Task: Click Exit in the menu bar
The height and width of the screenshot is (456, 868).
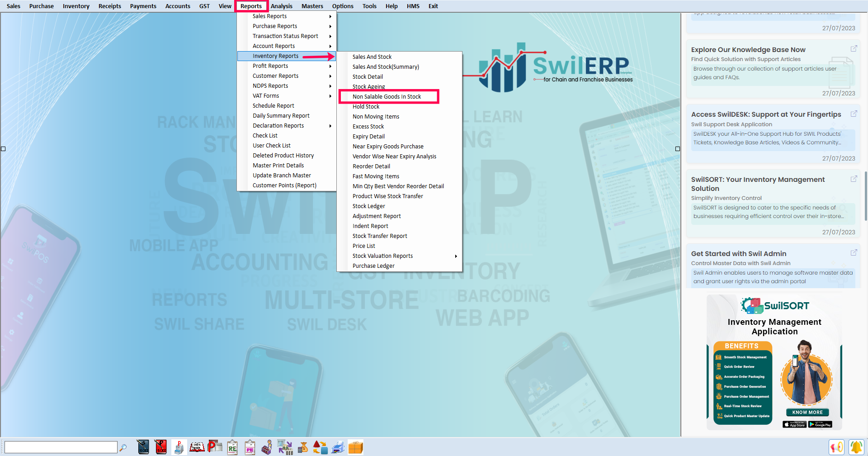Action: pos(433,6)
